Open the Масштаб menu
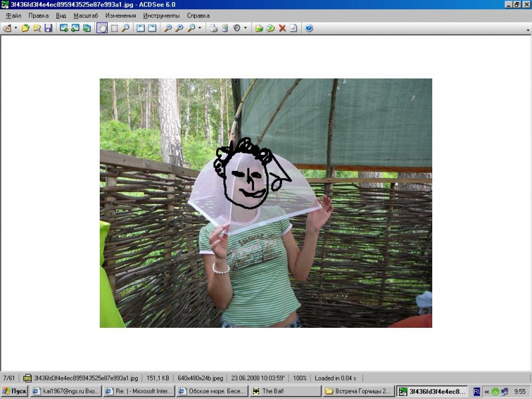532x399 pixels. (x=84, y=15)
